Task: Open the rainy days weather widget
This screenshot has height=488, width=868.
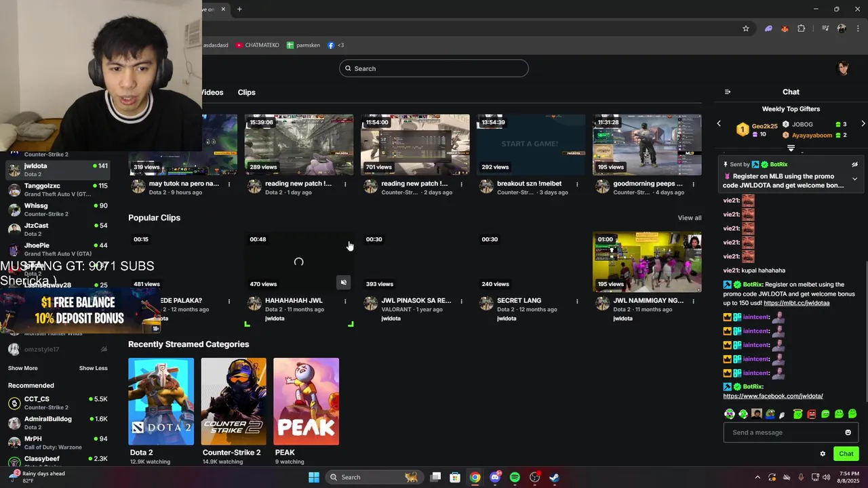Action: pos(37,477)
